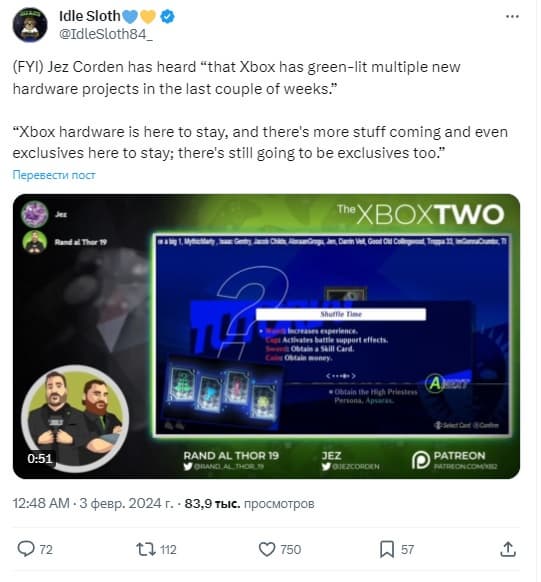Screen dimensions: 541x582
Task: Click the Jez avatar in video overlay
Action: tap(35, 214)
